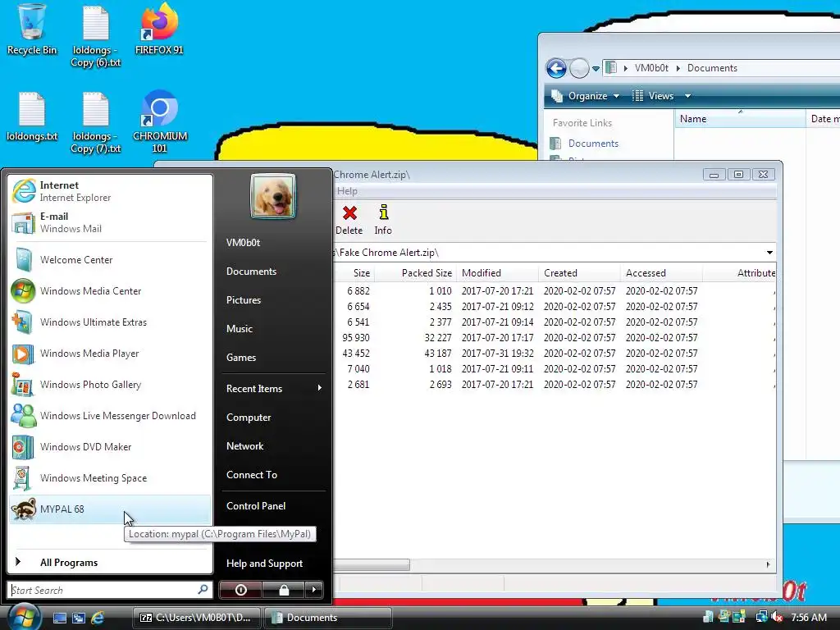This screenshot has height=630, width=840.
Task: Click horizontal scrollbar in 7-Zip window
Action: 372,564
